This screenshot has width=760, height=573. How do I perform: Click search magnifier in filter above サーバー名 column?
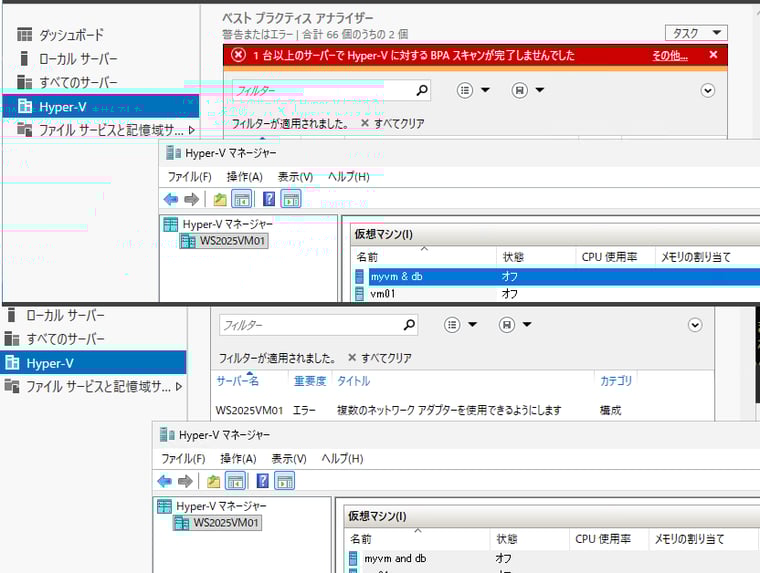click(x=409, y=325)
